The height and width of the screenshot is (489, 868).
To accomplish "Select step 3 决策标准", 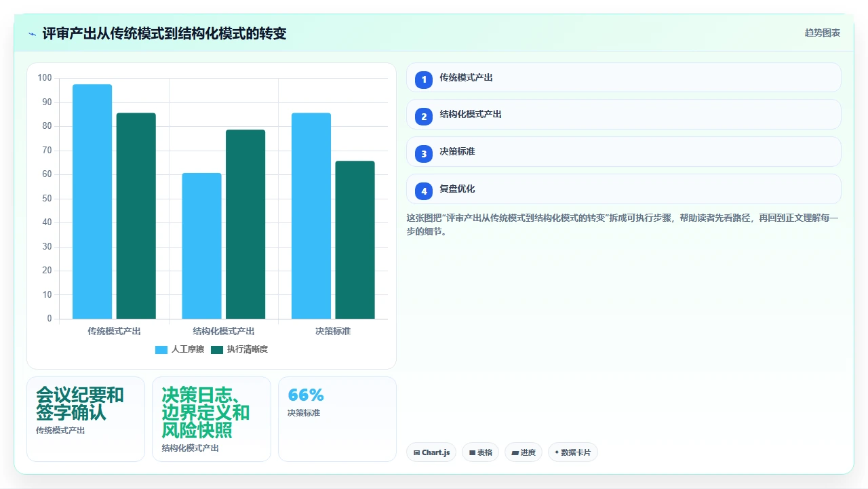I will pos(623,152).
